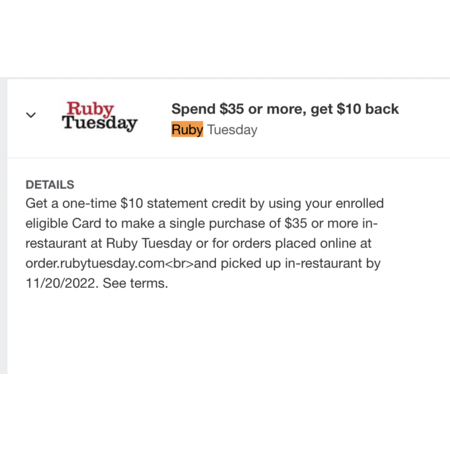This screenshot has width=450, height=450.
Task: Click the divider line below offer header
Action: coord(229,157)
